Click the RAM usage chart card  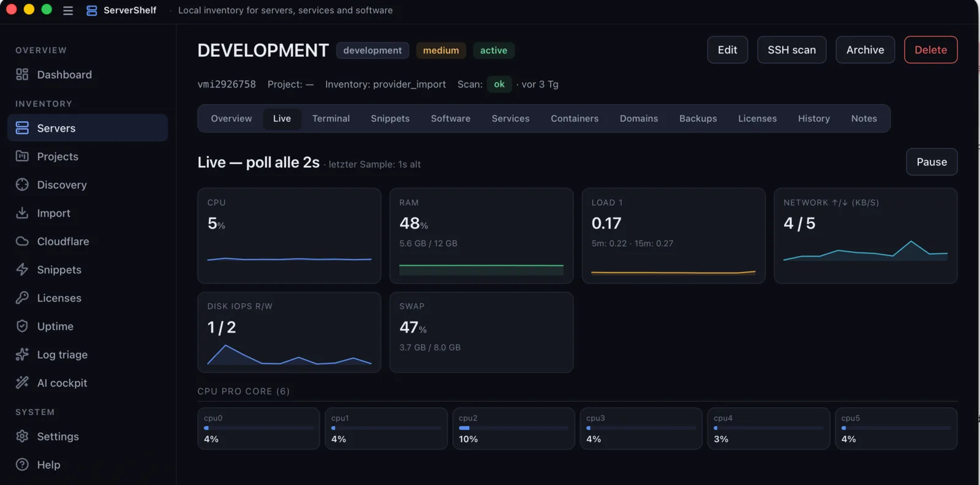481,236
